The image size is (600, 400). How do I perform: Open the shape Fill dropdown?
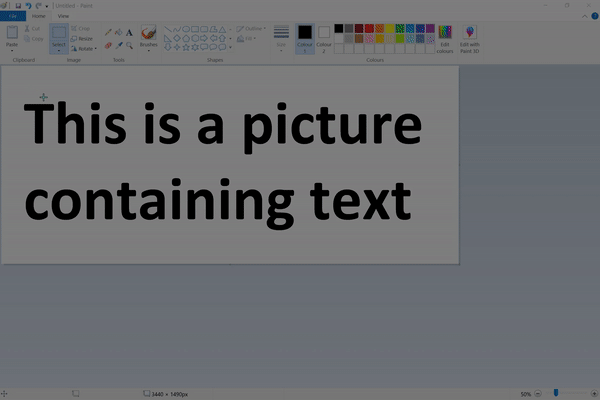[x=246, y=39]
